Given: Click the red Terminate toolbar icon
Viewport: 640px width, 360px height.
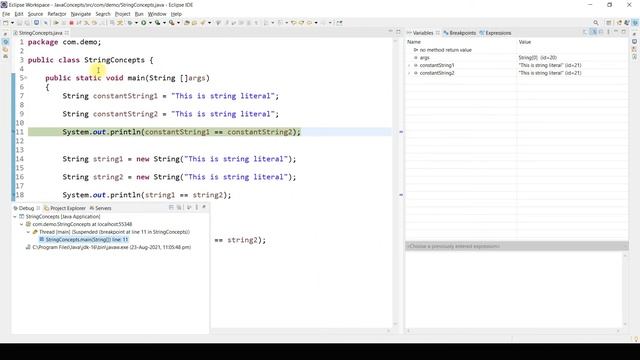Looking at the screenshot, I should point(71,23).
